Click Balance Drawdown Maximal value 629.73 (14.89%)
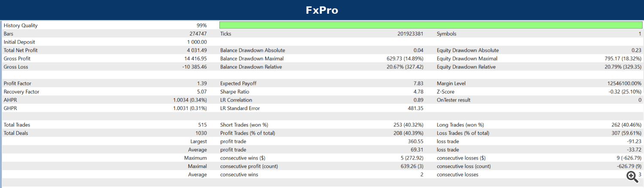The width and height of the screenshot is (644, 188). click(x=405, y=59)
